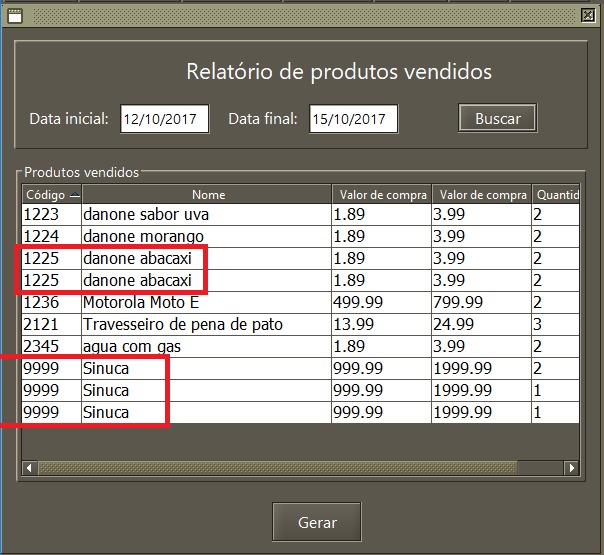604x555 pixels.
Task: Click code cell 2345
Action: tap(52, 347)
